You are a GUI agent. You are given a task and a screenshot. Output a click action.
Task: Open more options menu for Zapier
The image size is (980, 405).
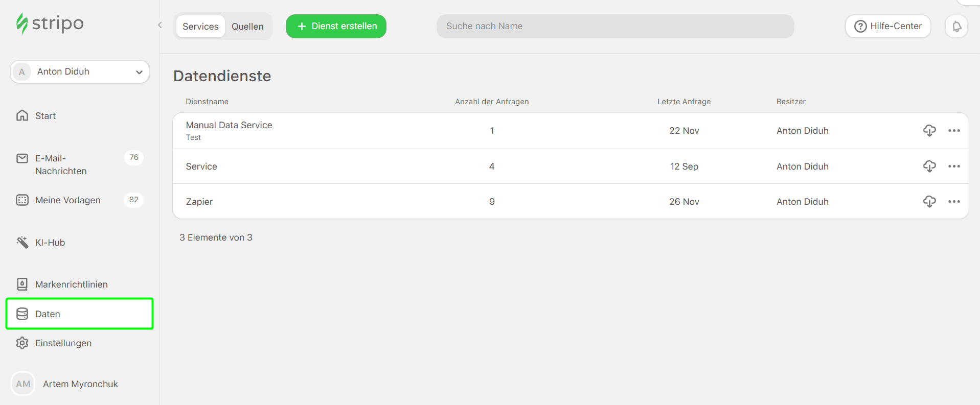pyautogui.click(x=953, y=202)
